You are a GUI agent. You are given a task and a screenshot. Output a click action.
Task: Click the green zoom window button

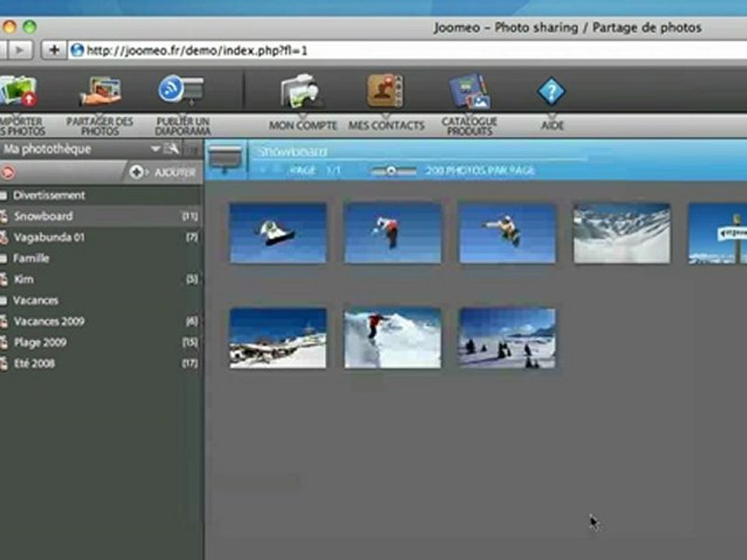tap(30, 26)
